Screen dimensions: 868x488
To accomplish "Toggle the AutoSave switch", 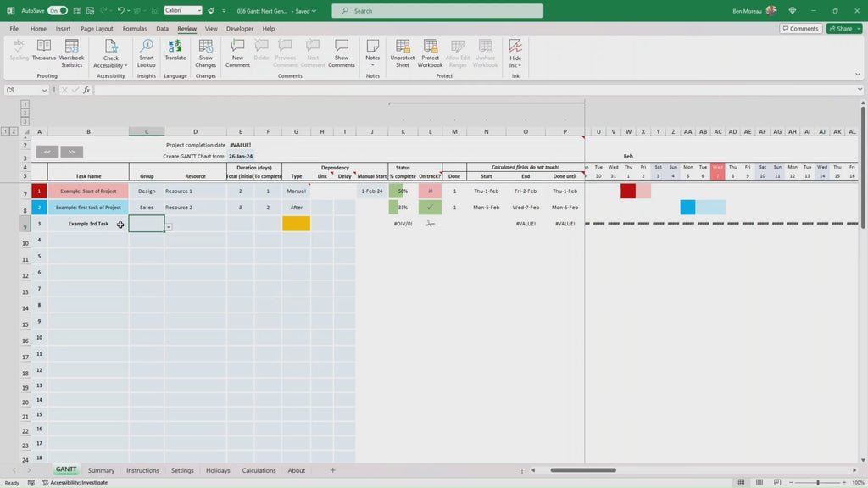I will (x=57, y=11).
